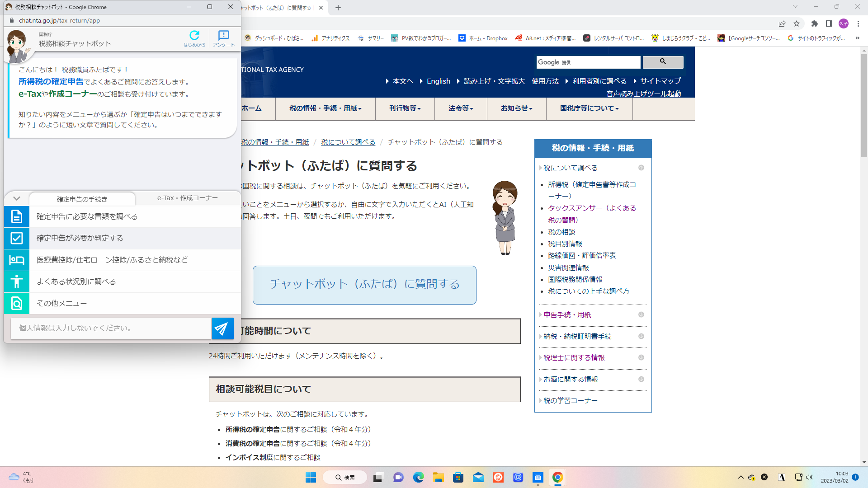This screenshot has width=868, height=488.
Task: Open Chrome profile avatar
Action: coord(844,23)
